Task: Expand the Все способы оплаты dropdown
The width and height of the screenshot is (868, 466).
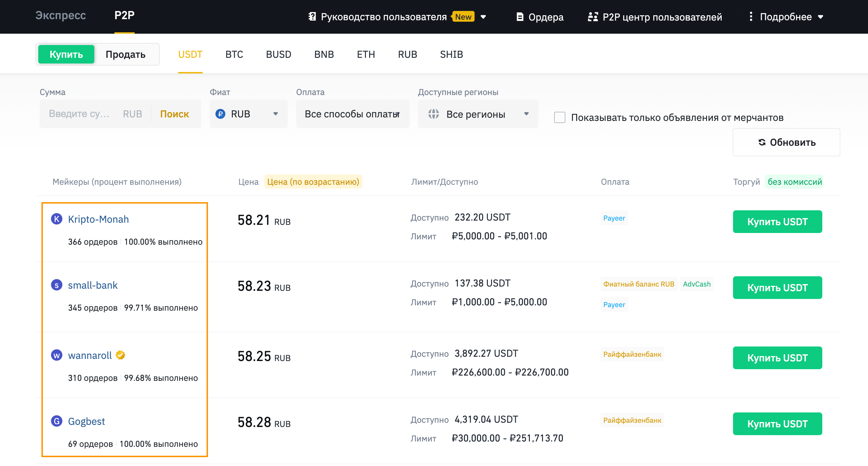Action: 352,114
